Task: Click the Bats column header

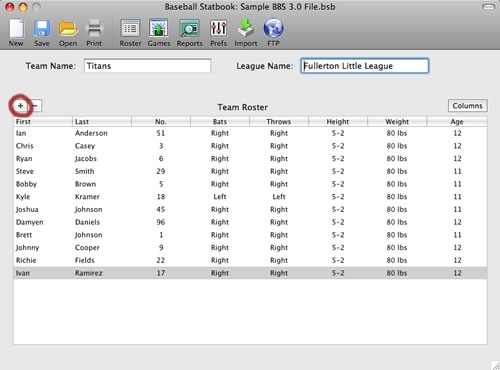Action: [220, 122]
